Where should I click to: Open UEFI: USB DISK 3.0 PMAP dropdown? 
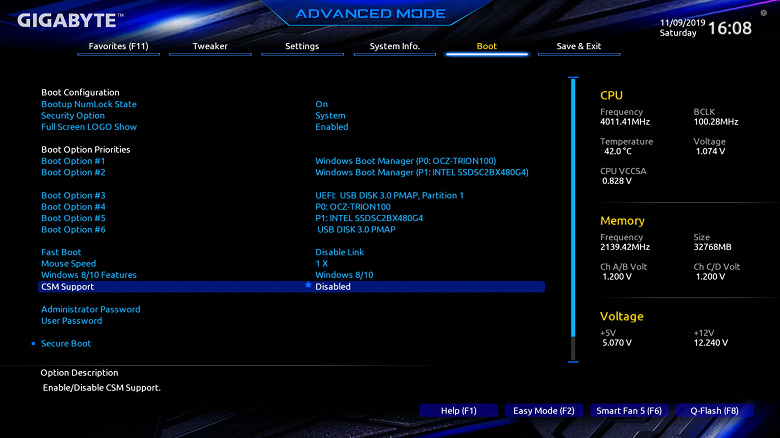(x=390, y=195)
